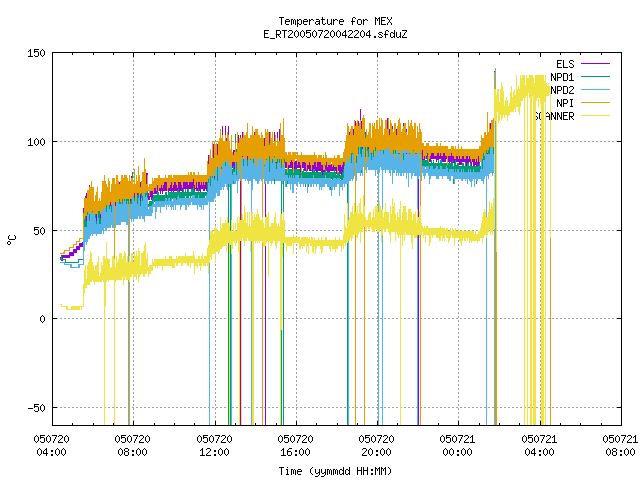The height and width of the screenshot is (480, 640).
Task: Select the NPD2 legend label
Action: pos(562,90)
